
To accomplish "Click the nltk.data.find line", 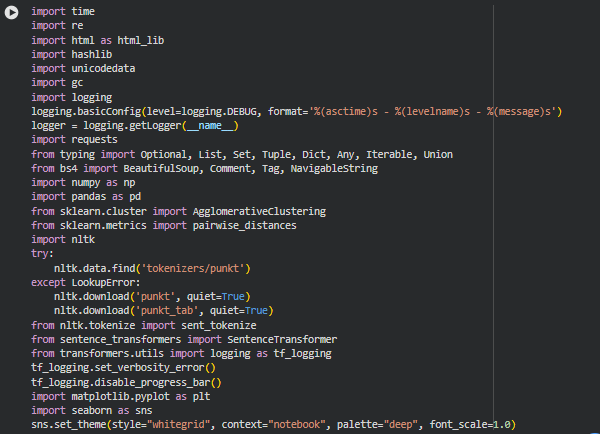I will tap(150, 269).
